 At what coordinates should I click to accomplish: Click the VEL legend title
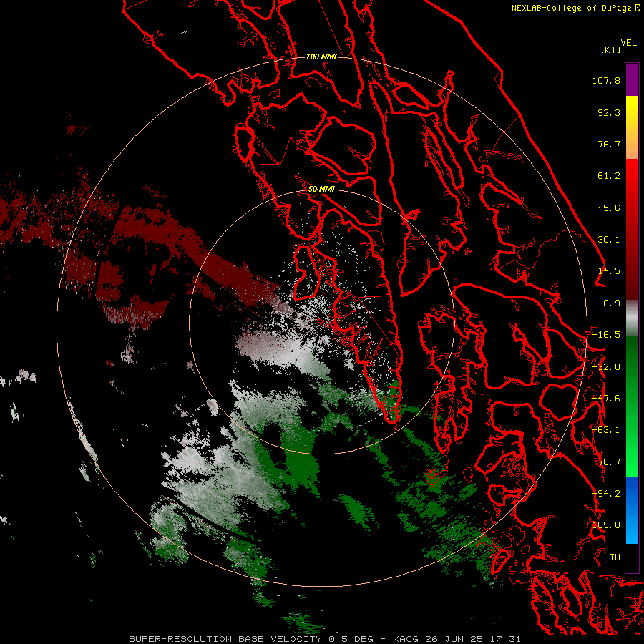coord(628,43)
